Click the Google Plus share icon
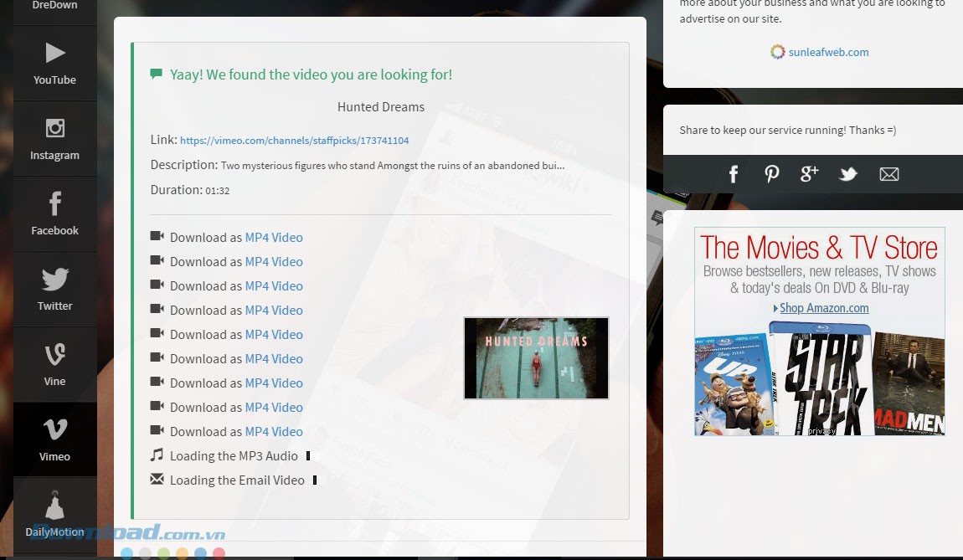Viewport: 963px width, 560px height. (x=809, y=174)
